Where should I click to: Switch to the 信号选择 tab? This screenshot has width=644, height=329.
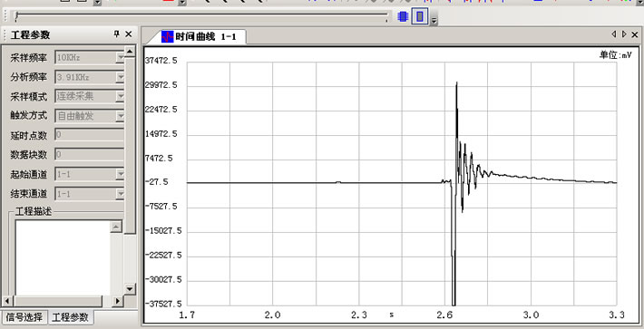click(x=24, y=317)
